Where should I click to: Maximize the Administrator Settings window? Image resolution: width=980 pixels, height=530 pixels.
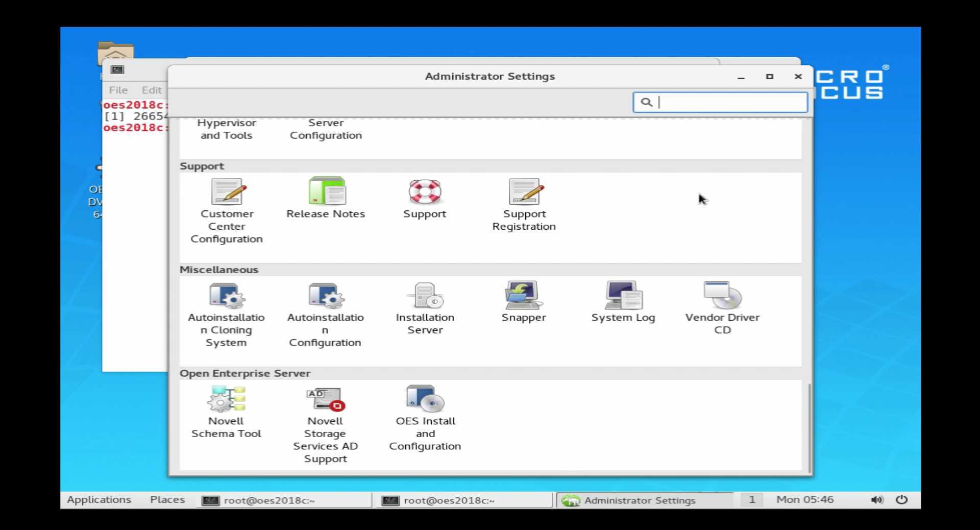pos(770,77)
